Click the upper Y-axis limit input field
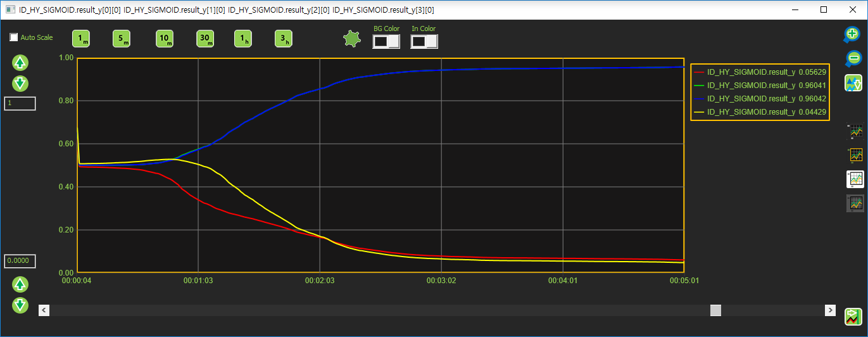Viewport: 868px width, 337px height. [x=20, y=103]
